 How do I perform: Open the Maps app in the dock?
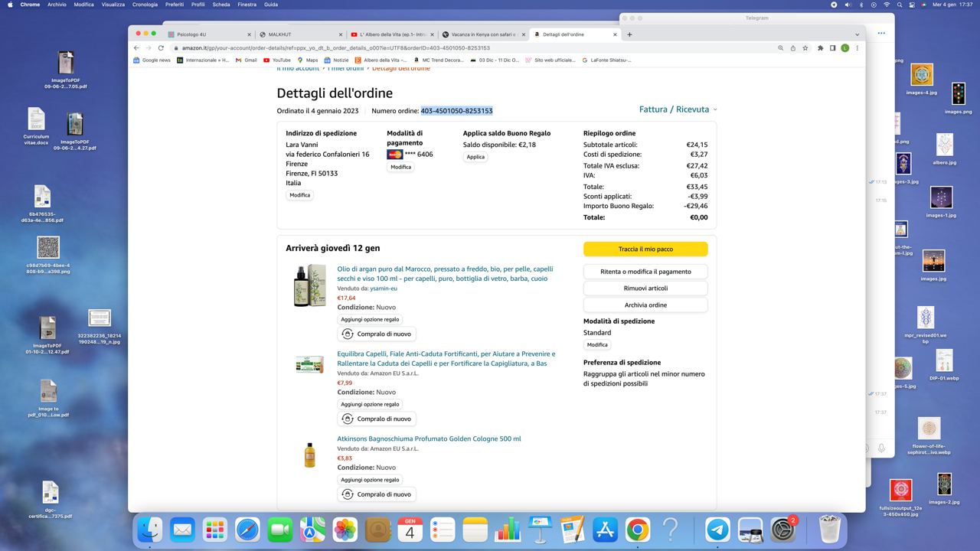pos(312,530)
